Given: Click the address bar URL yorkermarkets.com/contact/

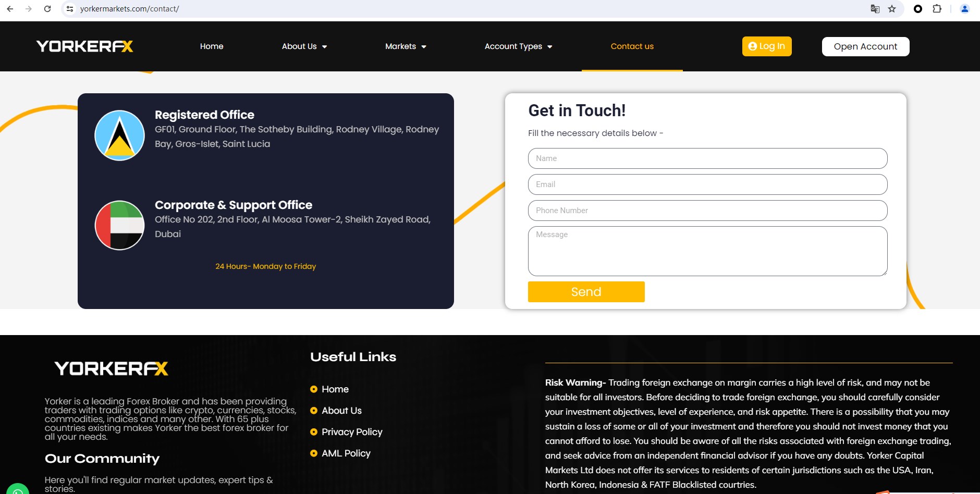Looking at the screenshot, I should click(x=130, y=9).
